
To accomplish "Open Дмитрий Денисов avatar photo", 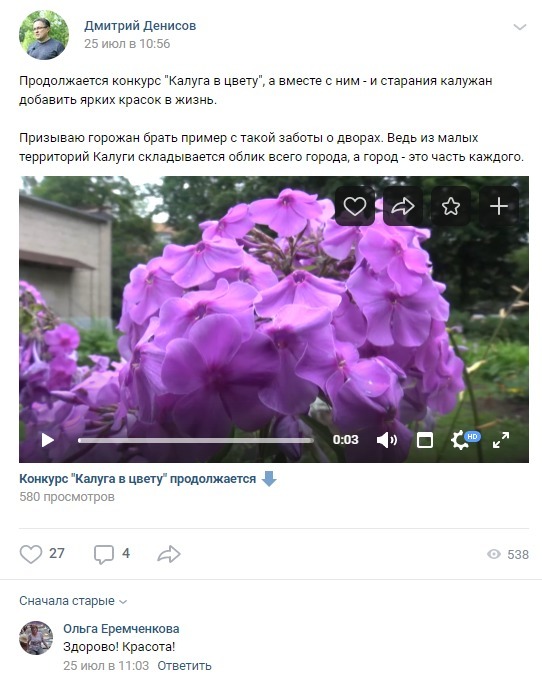I will pyautogui.click(x=44, y=35).
